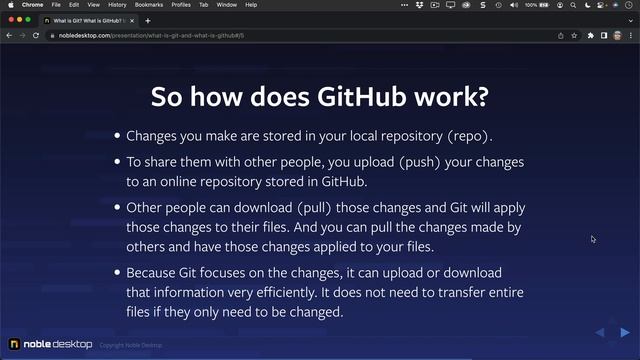The image size is (640, 360).
Task: Open the Extensions puzzle icon
Action: click(x=591, y=36)
